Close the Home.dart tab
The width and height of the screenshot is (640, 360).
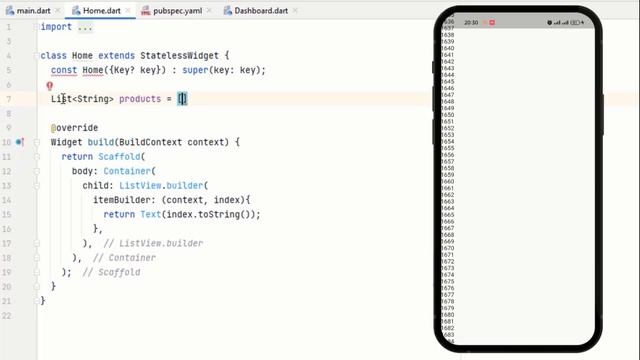coord(128,11)
